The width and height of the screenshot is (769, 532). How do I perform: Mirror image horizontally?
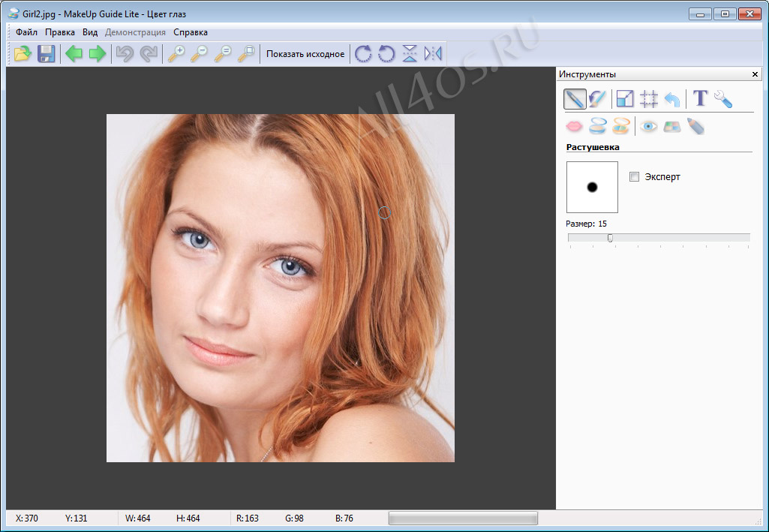pos(433,53)
